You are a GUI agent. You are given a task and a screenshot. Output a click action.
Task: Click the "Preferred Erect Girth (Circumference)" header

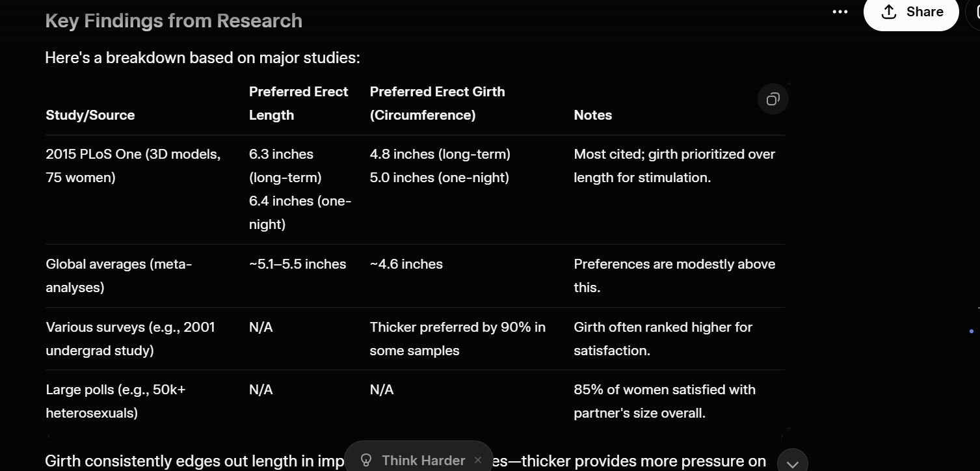437,103
